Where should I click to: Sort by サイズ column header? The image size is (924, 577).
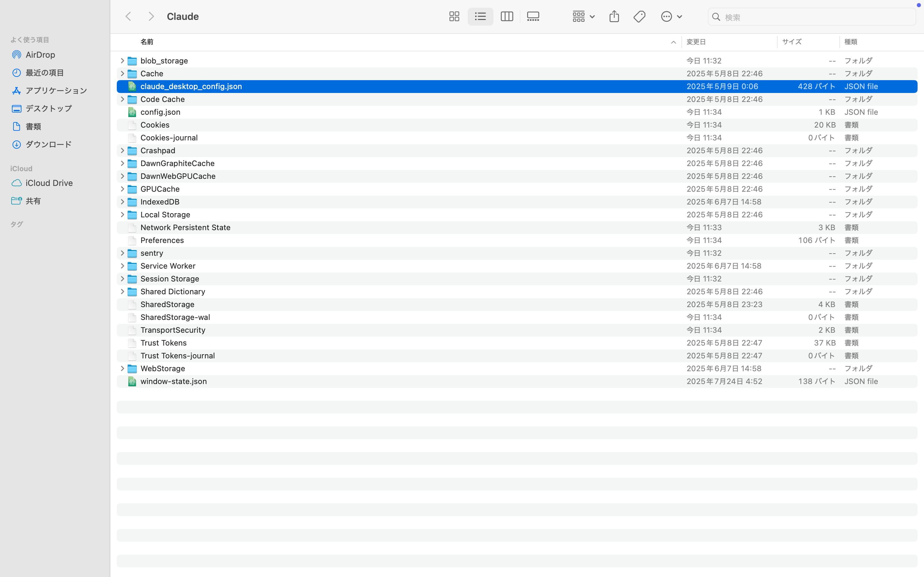coord(791,42)
